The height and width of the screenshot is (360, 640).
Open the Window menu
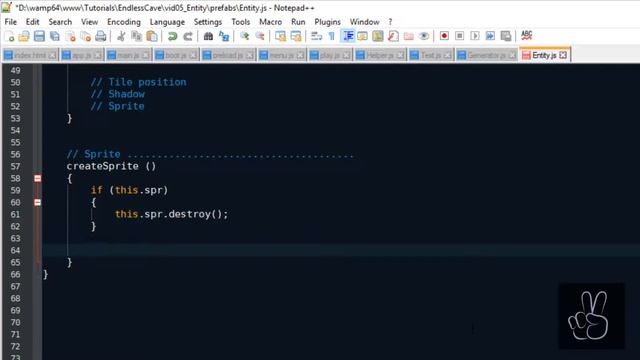(x=364, y=22)
